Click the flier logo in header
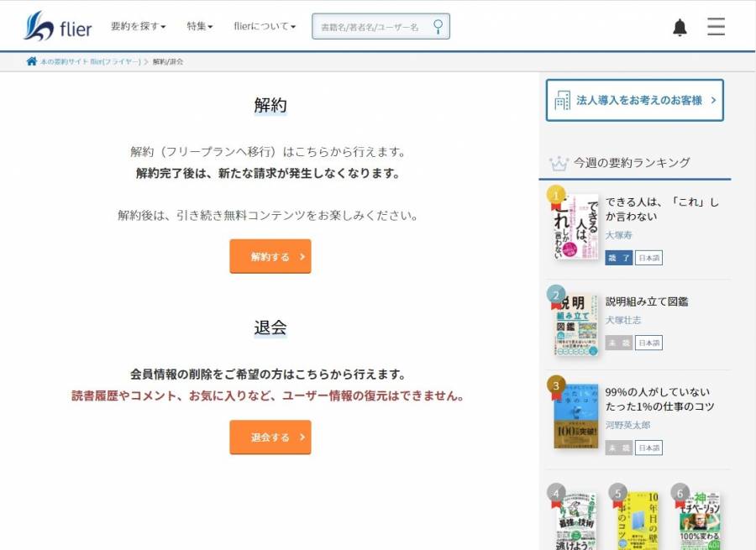The height and width of the screenshot is (550, 756). coord(57,27)
